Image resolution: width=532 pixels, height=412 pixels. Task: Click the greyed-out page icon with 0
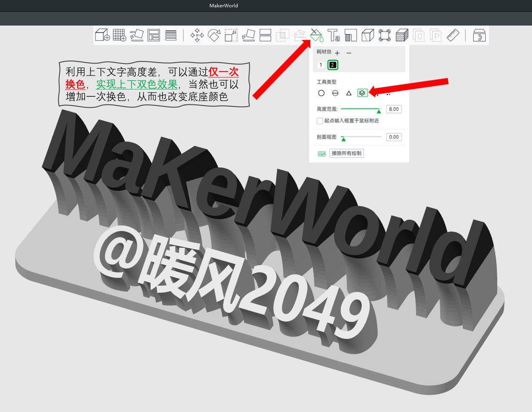coord(419,35)
